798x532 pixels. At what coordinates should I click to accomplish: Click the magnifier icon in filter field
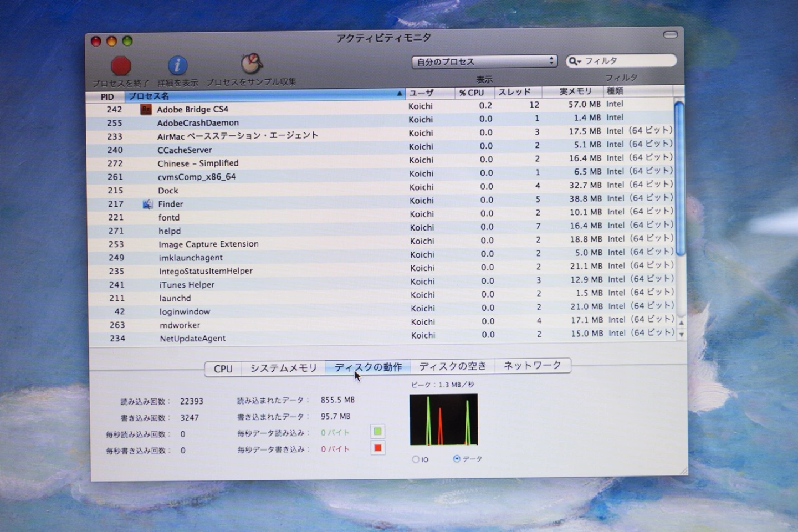(x=574, y=61)
